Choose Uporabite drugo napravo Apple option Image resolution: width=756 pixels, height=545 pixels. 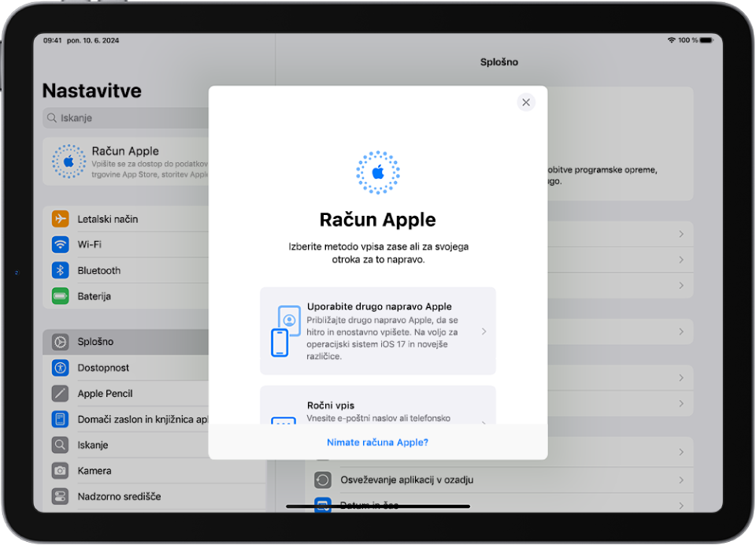point(378,331)
